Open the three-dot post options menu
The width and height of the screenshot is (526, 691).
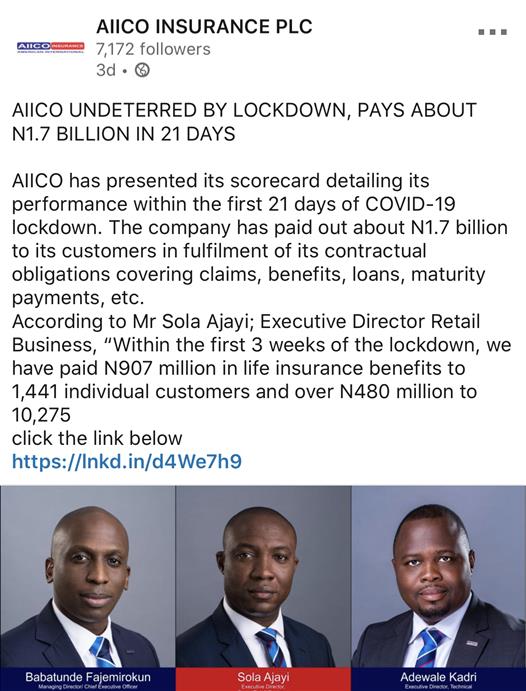point(493,32)
